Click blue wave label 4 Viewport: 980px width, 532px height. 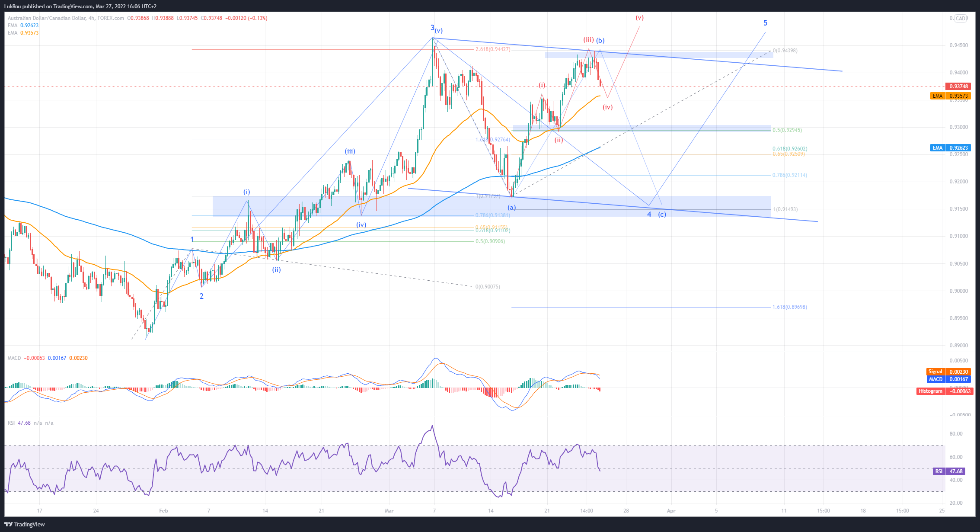tap(649, 215)
